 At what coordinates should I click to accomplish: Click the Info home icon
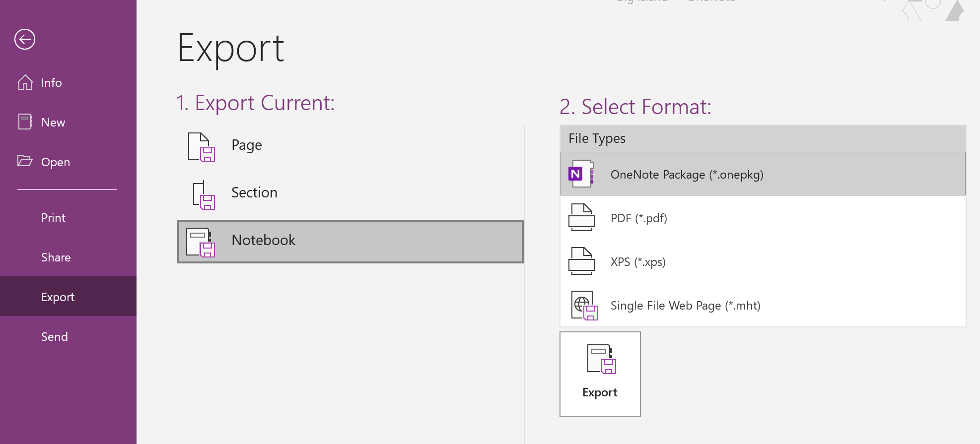25,82
